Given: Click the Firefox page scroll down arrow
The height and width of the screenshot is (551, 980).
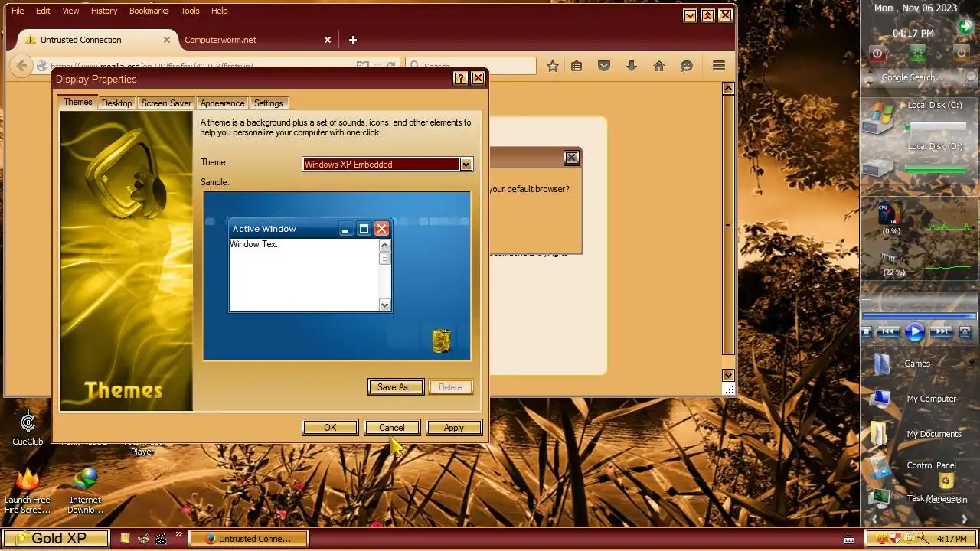Looking at the screenshot, I should click(x=728, y=376).
